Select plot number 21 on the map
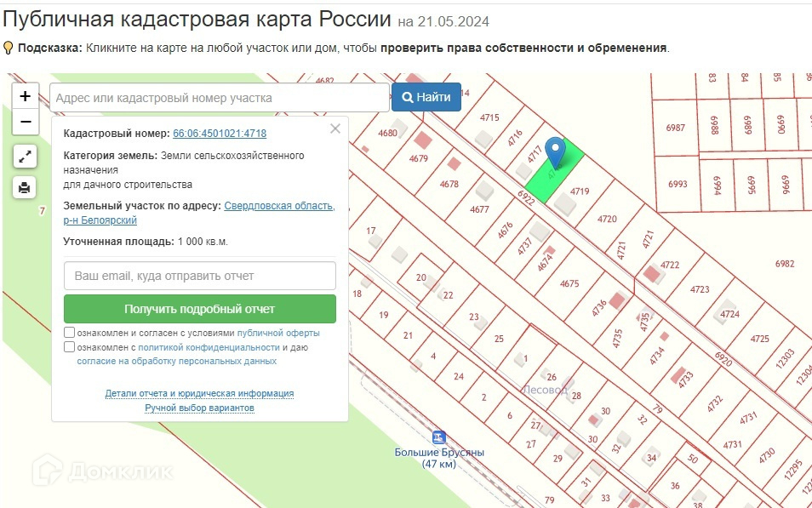 click(x=408, y=335)
